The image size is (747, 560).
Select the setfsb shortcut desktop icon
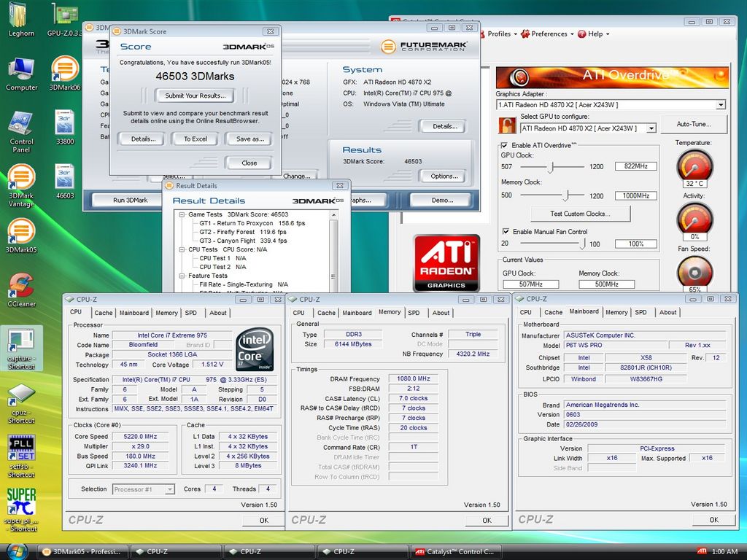click(x=21, y=457)
